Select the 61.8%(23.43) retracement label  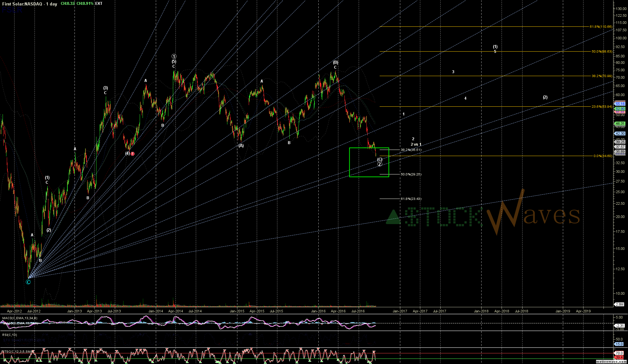pos(411,199)
